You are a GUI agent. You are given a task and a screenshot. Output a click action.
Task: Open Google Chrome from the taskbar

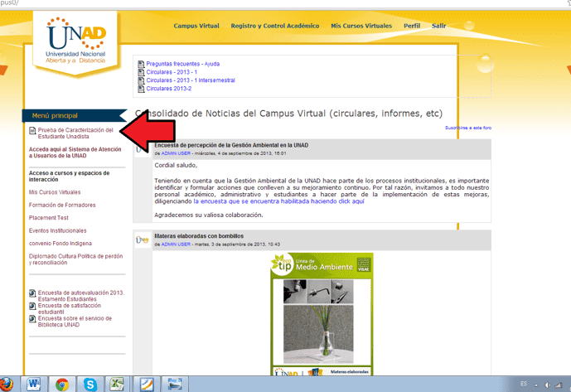point(62,385)
